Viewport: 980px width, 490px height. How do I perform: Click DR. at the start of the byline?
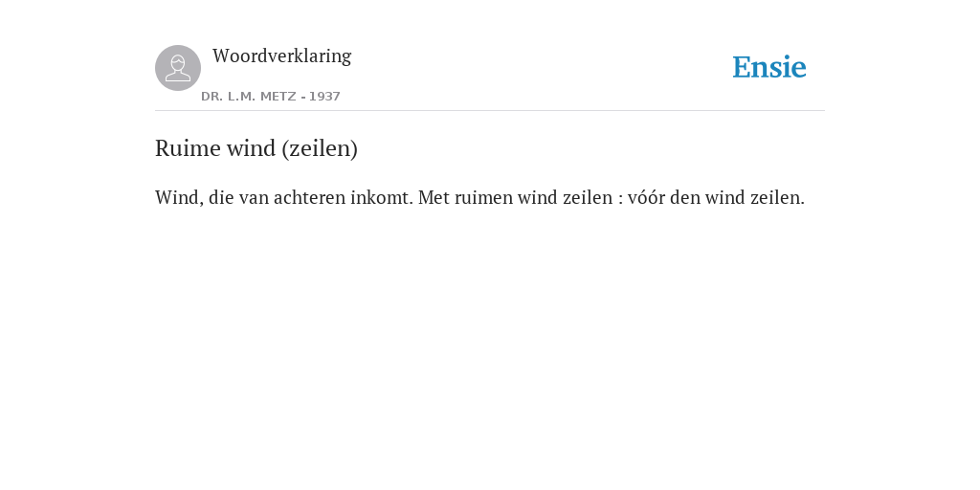212,97
